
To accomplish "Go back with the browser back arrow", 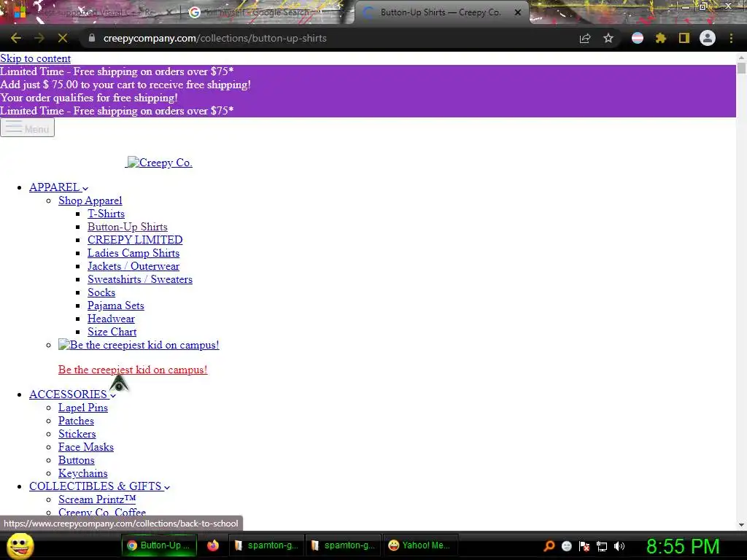I will (x=16, y=38).
